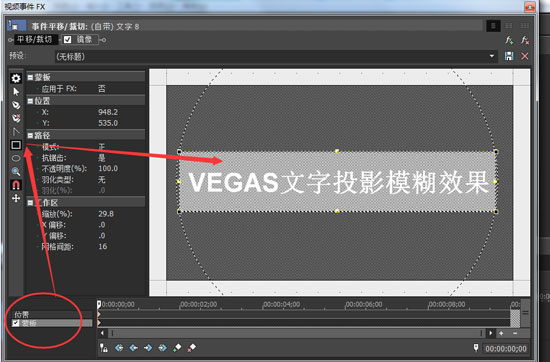Open the Show Properties gear icon
Screen dimensions: 550x362
[16, 78]
